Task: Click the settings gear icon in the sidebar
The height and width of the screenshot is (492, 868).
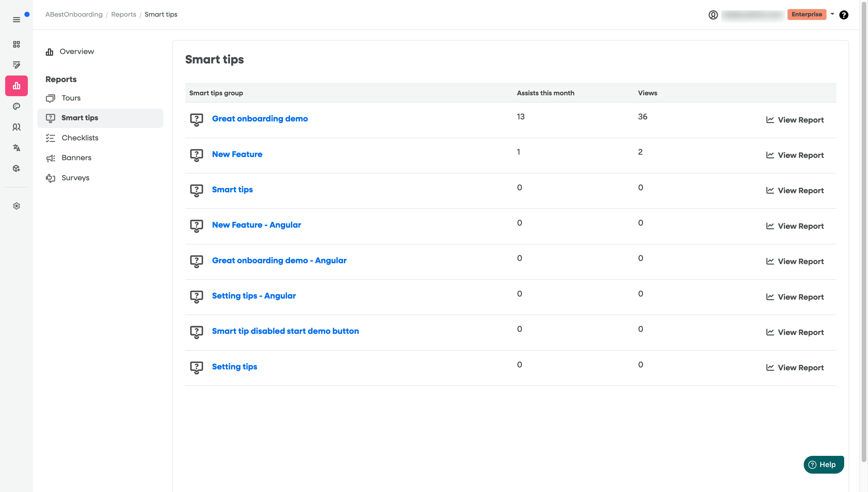Action: [16, 206]
